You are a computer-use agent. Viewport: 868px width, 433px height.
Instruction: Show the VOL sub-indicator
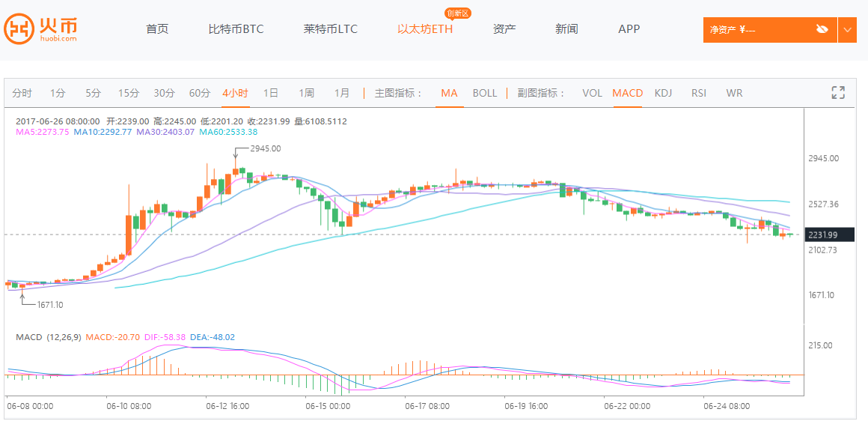coord(592,94)
